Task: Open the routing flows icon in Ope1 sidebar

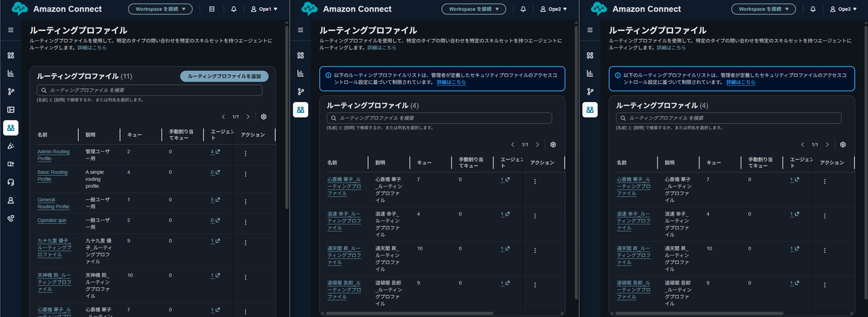Action: (10, 92)
